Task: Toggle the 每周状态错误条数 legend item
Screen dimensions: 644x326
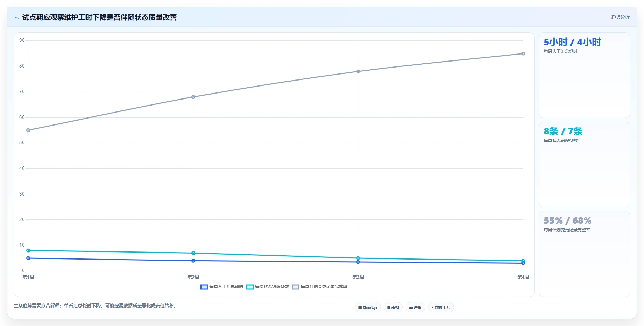Action: (x=268, y=287)
